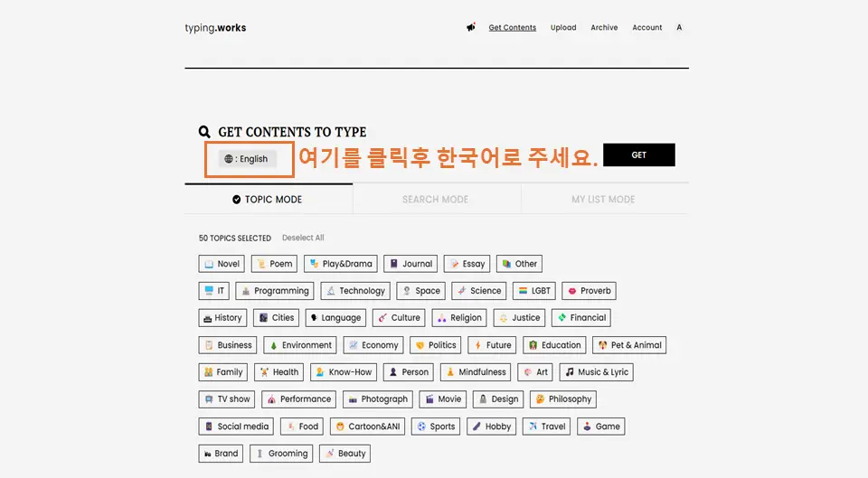Choose the Education topic chip
This screenshot has width=868, height=478.
tap(554, 345)
